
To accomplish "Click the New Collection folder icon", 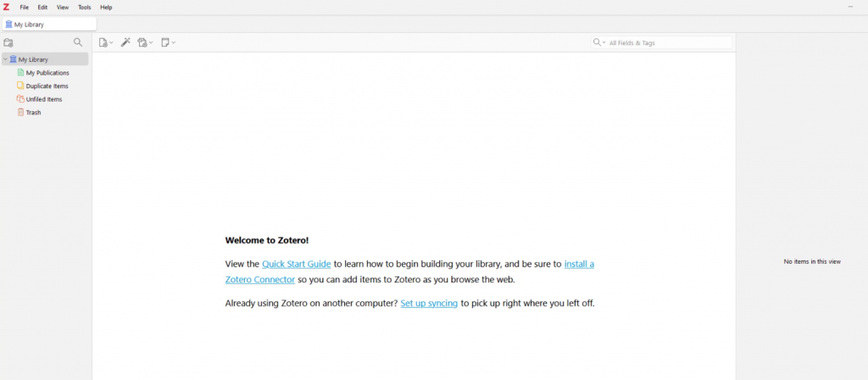I will (8, 42).
